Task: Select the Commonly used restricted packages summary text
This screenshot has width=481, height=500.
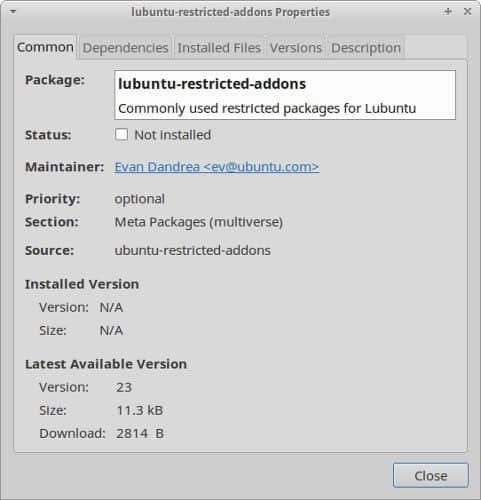Action: [x=267, y=108]
